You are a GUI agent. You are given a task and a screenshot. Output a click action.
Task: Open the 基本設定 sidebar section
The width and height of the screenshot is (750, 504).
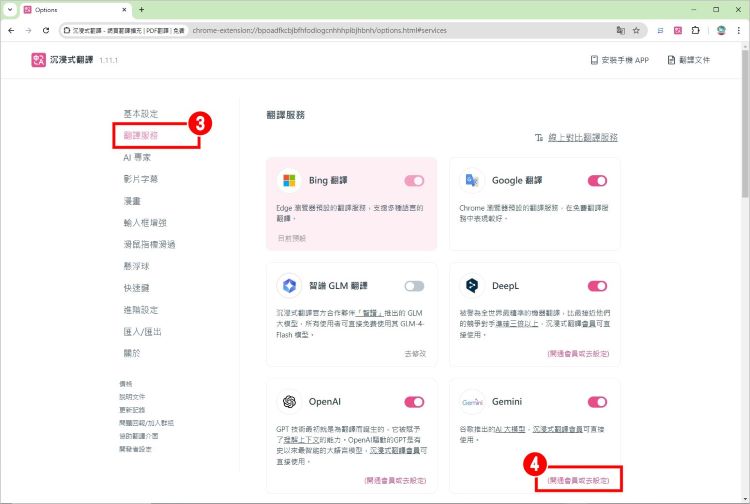pyautogui.click(x=141, y=114)
